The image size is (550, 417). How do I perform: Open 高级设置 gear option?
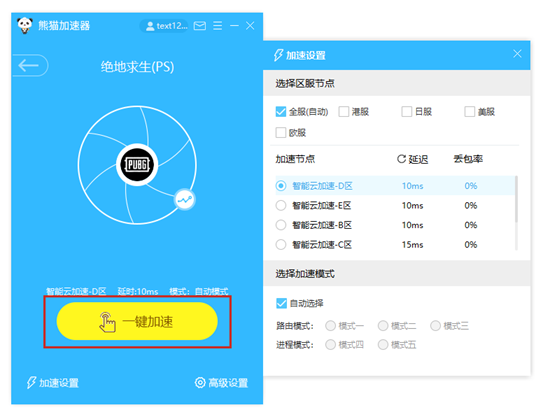[221, 383]
